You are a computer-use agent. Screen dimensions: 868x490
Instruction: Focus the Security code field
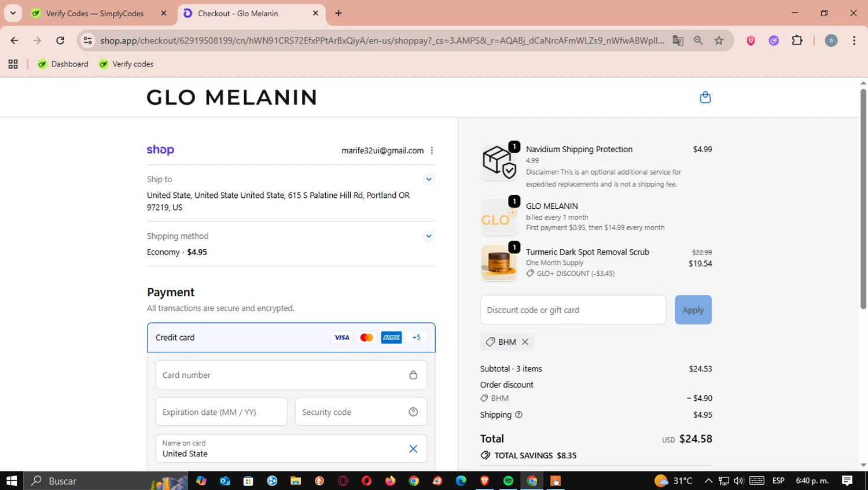coord(361,412)
